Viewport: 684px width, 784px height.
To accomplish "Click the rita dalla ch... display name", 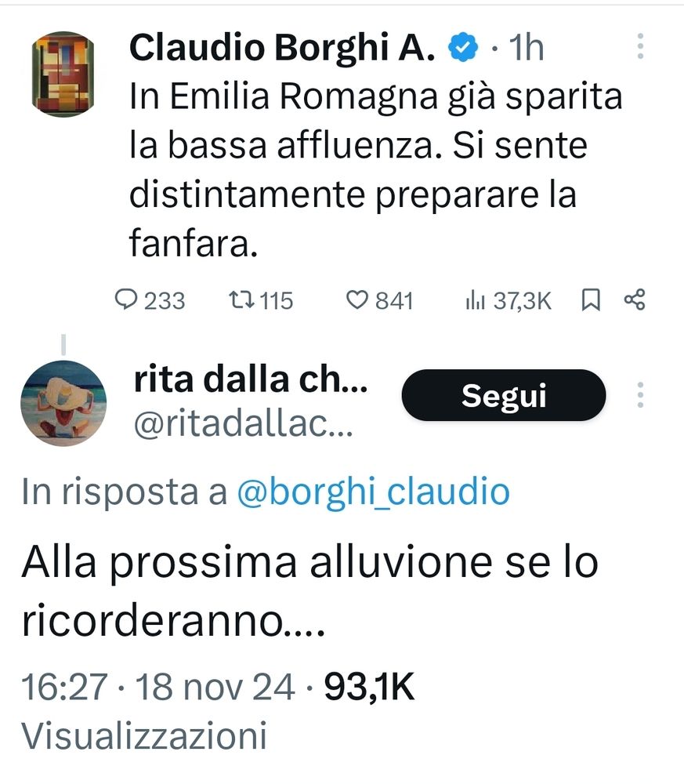I will point(251,379).
